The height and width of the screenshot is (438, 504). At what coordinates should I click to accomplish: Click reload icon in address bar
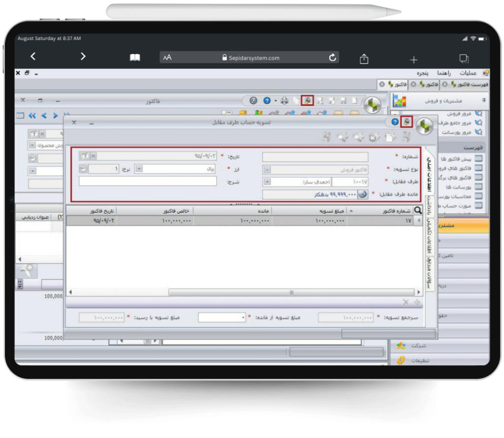click(x=333, y=58)
